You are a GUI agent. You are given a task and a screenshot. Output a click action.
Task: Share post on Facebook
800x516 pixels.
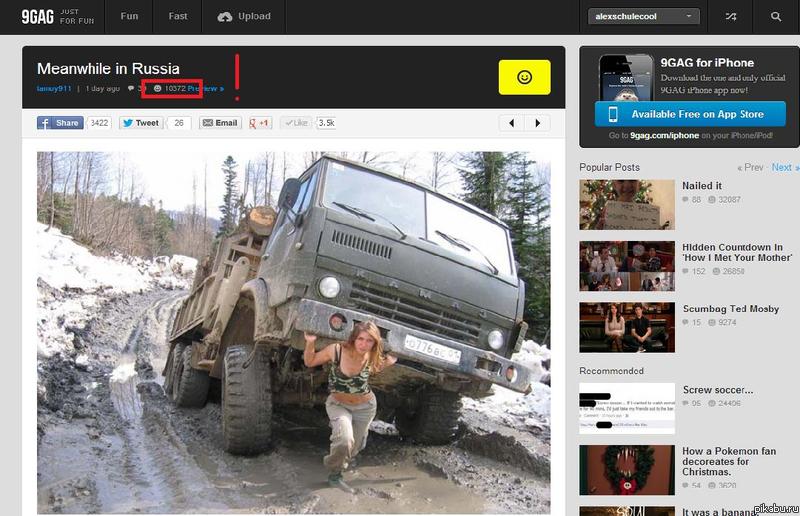(60, 123)
